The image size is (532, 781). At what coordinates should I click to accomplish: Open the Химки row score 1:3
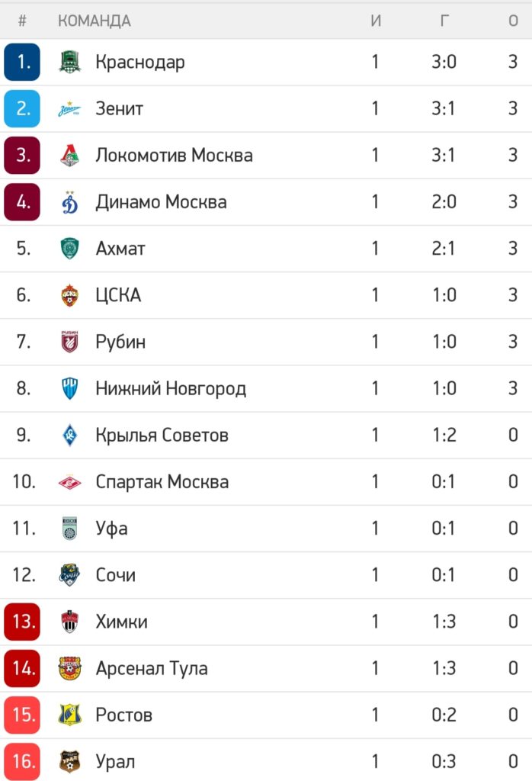tap(444, 622)
